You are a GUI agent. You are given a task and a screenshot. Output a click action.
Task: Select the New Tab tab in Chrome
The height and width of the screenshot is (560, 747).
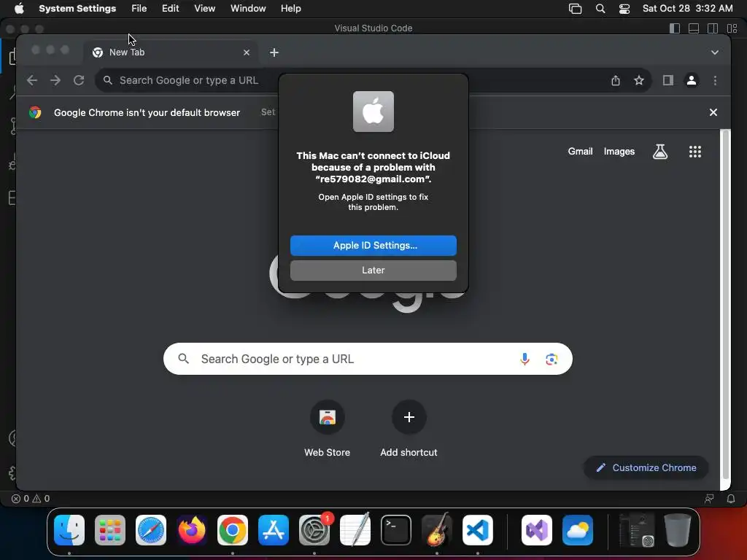pyautogui.click(x=171, y=52)
